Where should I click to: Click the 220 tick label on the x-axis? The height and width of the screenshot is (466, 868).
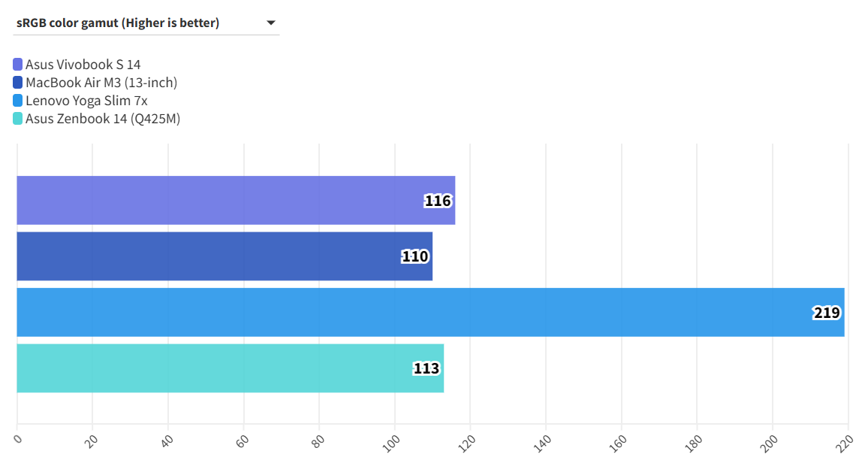point(844,443)
